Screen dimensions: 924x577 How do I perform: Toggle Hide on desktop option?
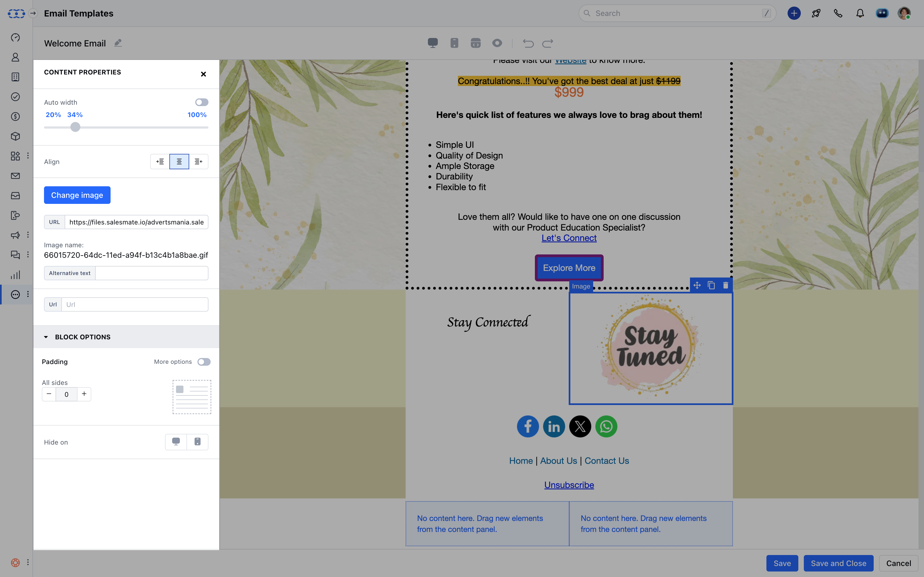pos(176,442)
